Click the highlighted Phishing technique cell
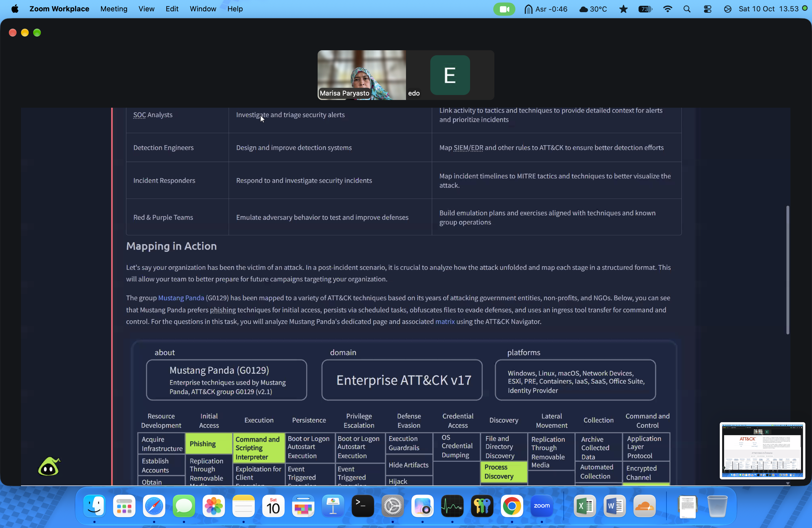Image resolution: width=812 pixels, height=528 pixels. pos(209,443)
